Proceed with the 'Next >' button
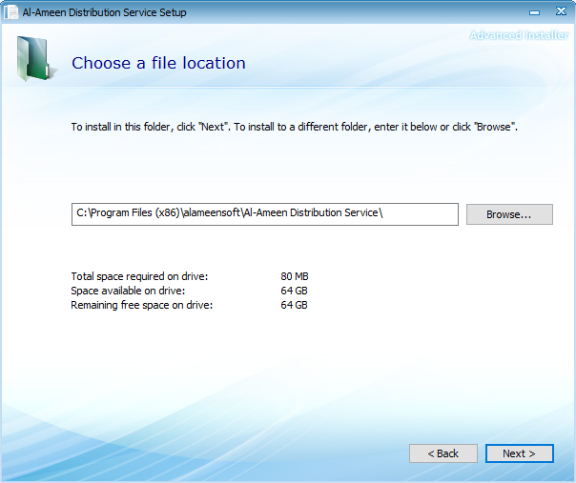The image size is (576, 483). [x=519, y=454]
